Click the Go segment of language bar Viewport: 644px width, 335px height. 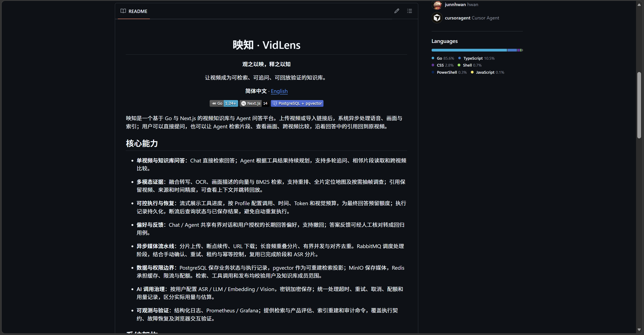tap(469, 50)
